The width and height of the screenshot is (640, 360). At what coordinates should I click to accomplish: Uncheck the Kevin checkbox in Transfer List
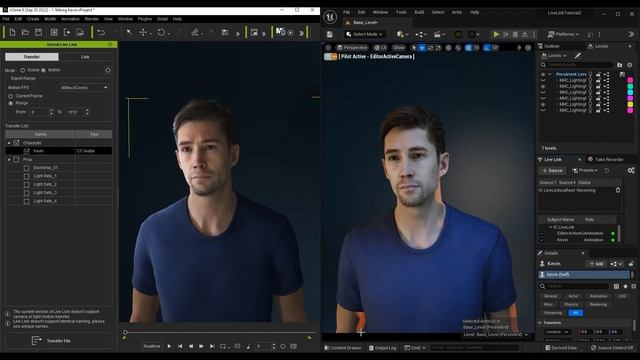27,151
